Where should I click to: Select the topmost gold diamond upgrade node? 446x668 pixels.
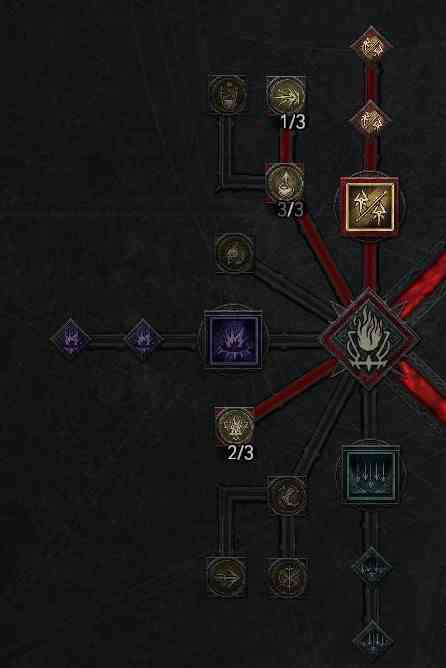[371, 46]
